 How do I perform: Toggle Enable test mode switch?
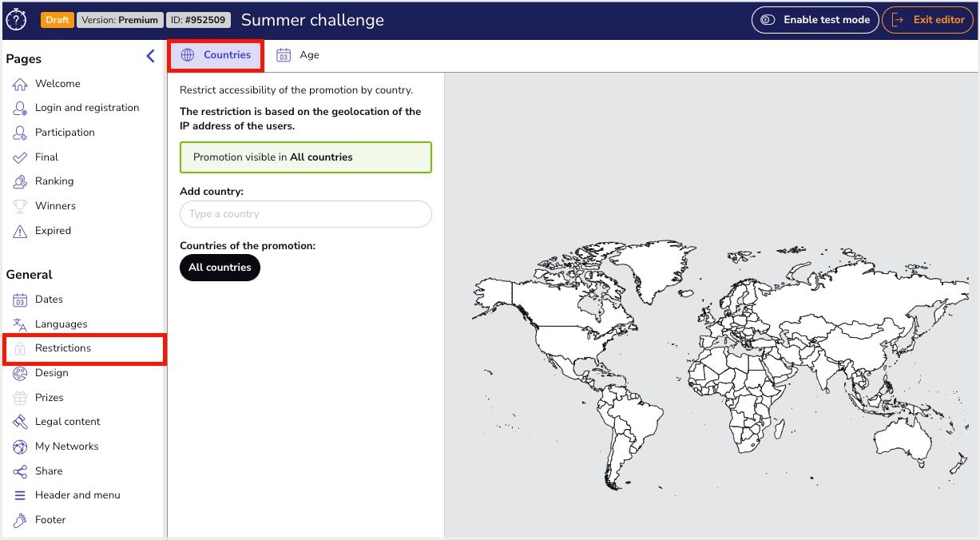tap(815, 20)
